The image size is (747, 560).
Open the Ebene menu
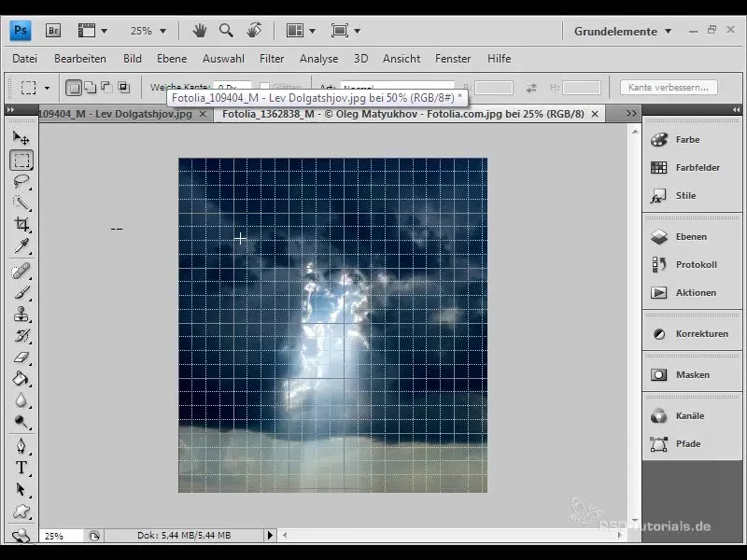[172, 59]
